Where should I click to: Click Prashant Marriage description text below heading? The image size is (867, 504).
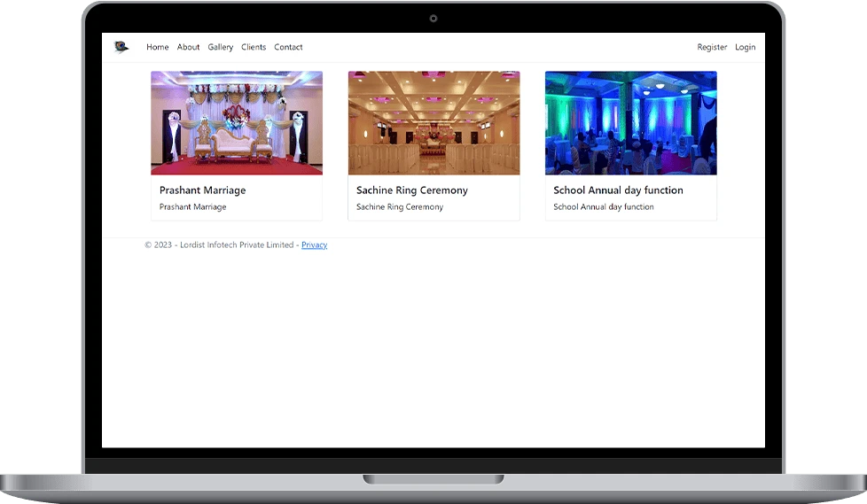pos(192,207)
